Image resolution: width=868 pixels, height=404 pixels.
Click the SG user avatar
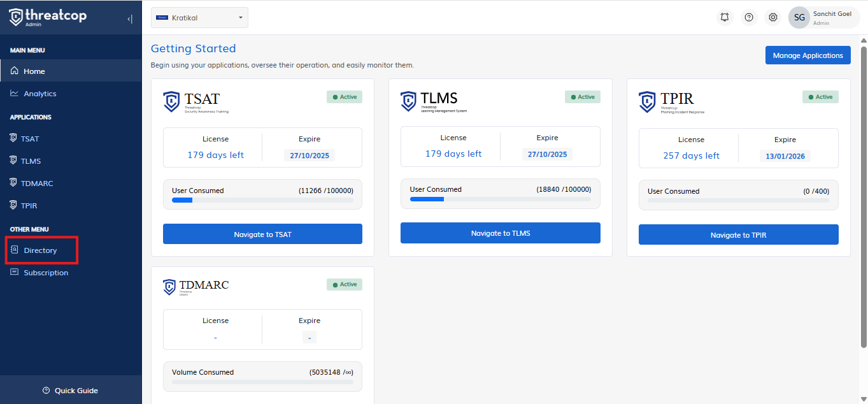pos(799,18)
